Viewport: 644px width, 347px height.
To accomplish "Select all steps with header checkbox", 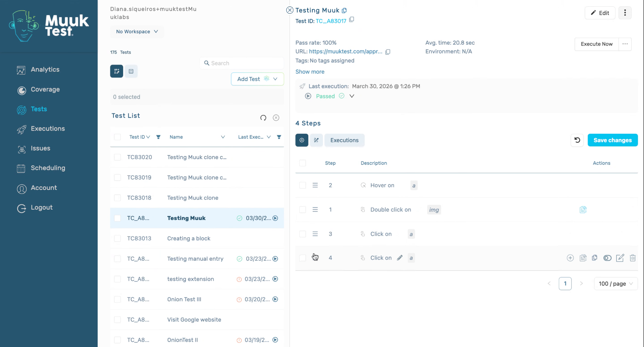I will 303,163.
